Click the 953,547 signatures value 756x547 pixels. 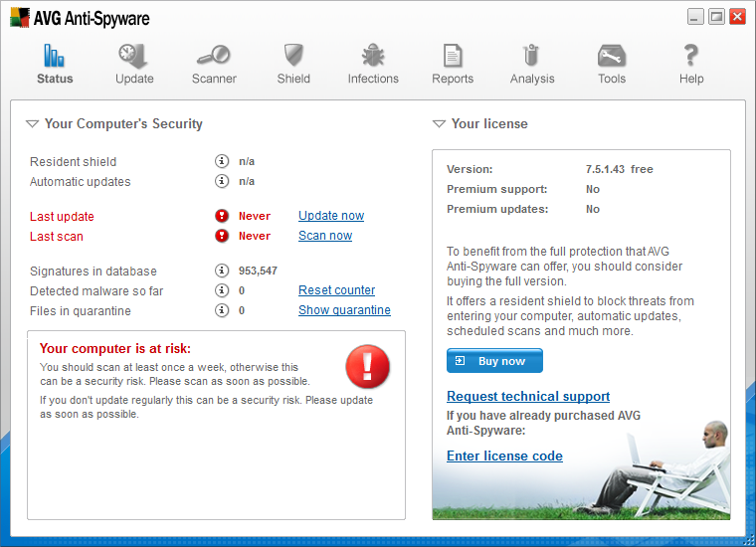point(258,271)
